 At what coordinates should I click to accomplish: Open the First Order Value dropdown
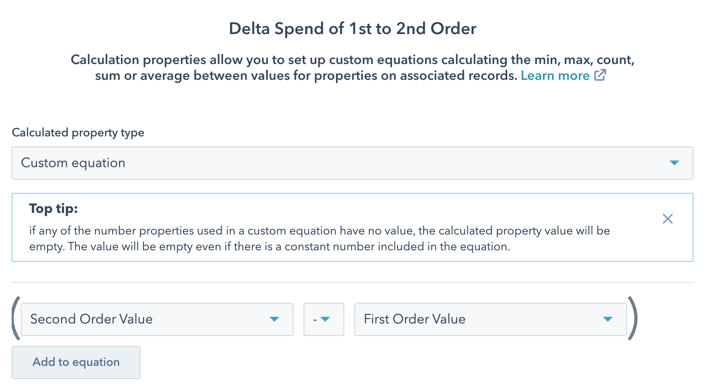490,319
